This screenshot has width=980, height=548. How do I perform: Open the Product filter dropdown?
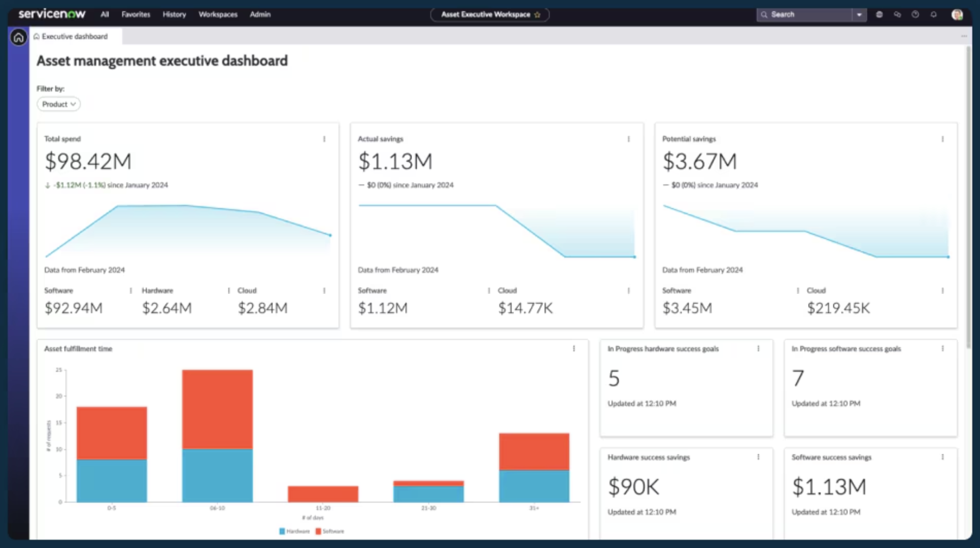pyautogui.click(x=58, y=104)
